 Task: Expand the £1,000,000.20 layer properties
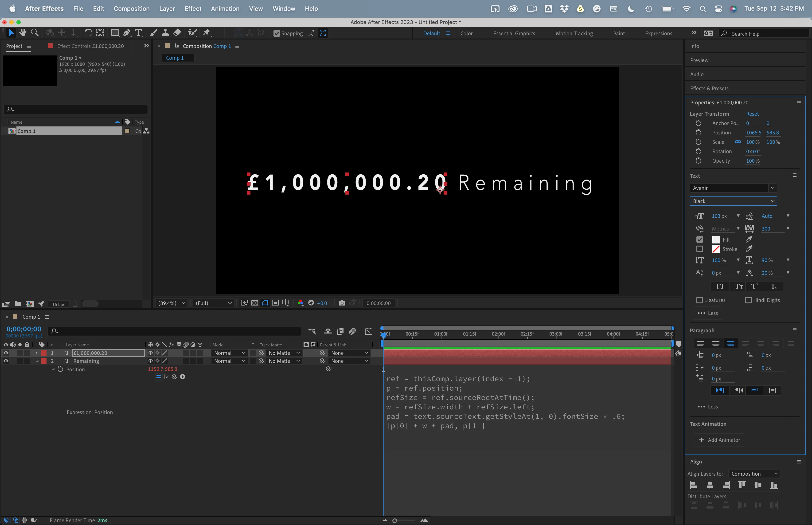(x=37, y=353)
